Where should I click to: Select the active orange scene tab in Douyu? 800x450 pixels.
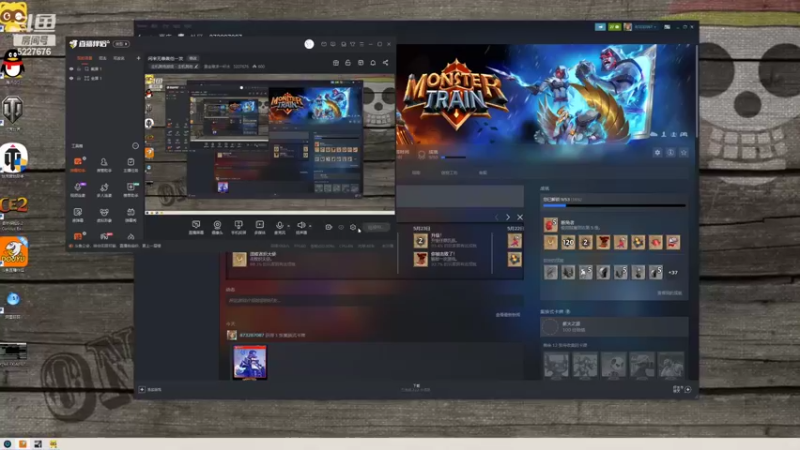[x=84, y=58]
